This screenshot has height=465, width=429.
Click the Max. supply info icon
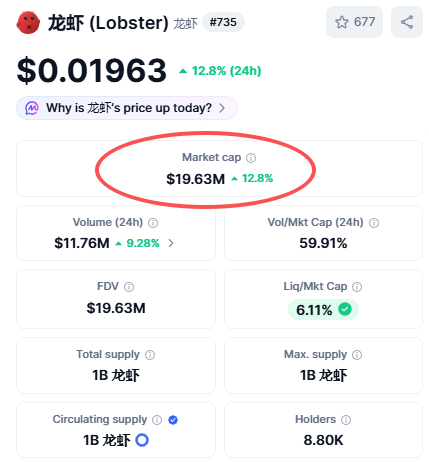click(x=357, y=355)
